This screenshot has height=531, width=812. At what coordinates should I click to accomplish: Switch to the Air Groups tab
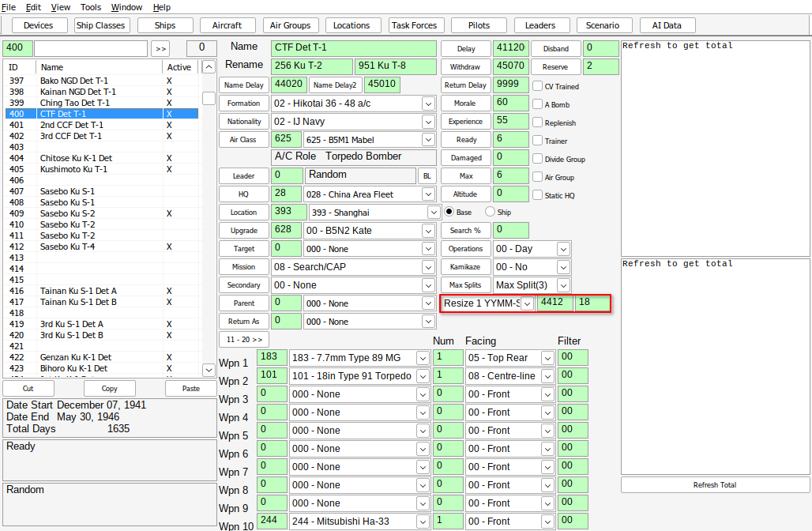pos(290,25)
